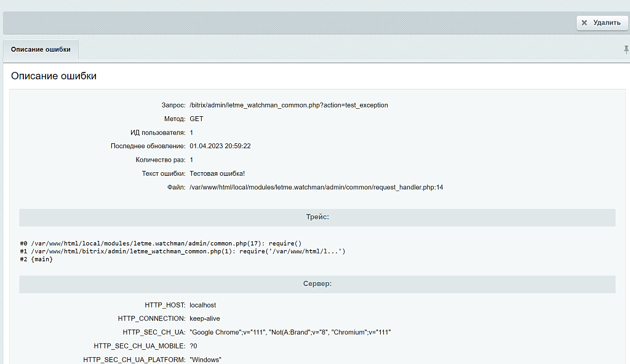630x364 pixels.
Task: Collapse the Сервер section header
Action: point(317,284)
